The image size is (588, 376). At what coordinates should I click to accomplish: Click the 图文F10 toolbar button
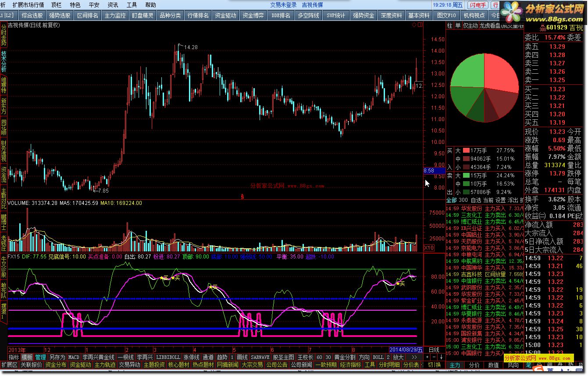pyautogui.click(x=447, y=15)
